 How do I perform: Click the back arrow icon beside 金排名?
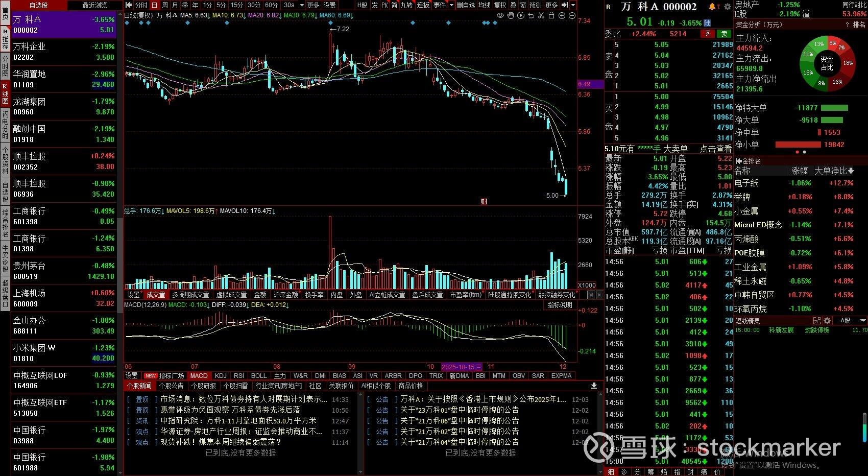[x=738, y=161]
